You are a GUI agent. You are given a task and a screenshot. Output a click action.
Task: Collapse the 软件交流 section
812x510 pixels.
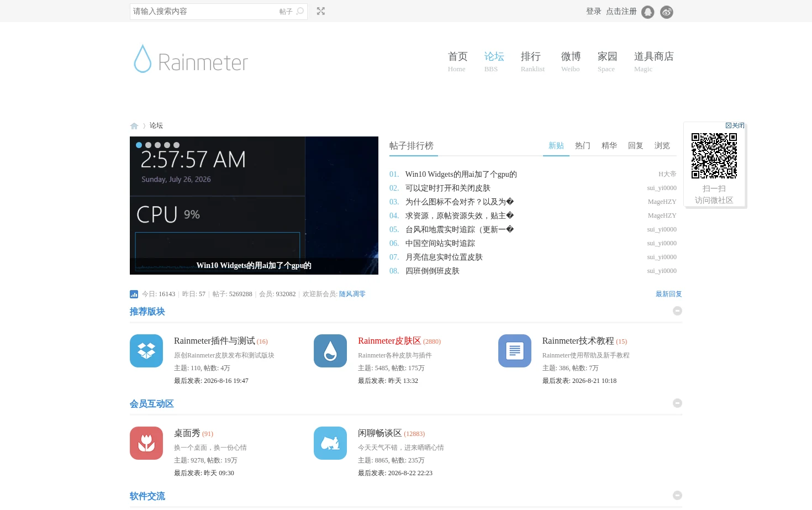pos(677,496)
